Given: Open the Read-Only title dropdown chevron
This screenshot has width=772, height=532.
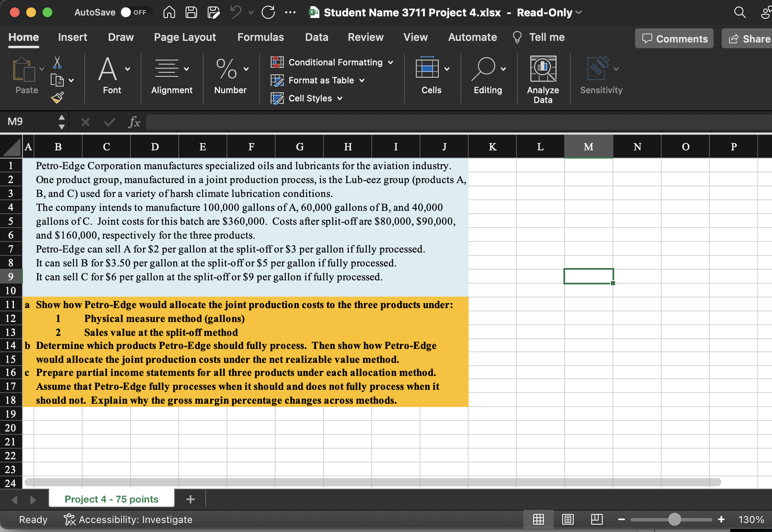Looking at the screenshot, I should 579,12.
